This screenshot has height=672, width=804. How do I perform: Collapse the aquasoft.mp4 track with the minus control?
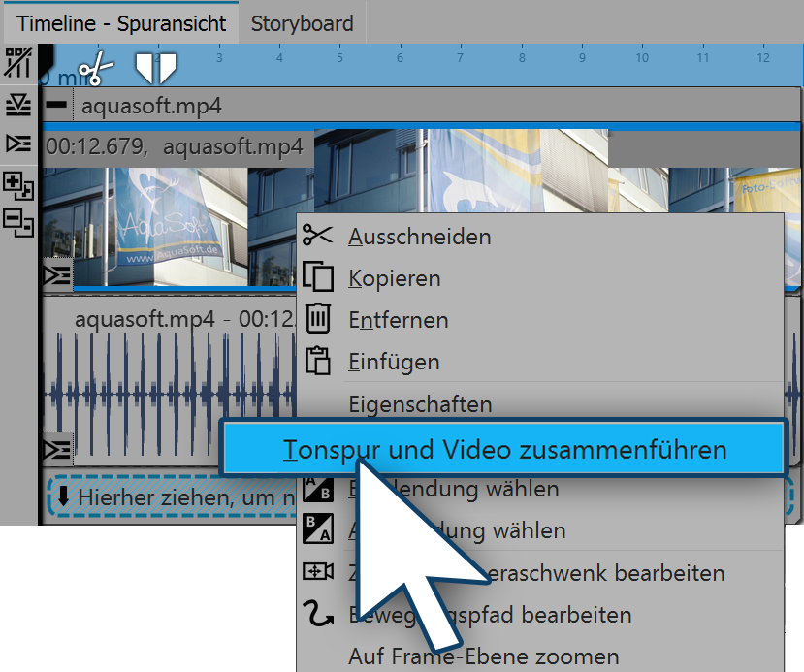tap(55, 104)
